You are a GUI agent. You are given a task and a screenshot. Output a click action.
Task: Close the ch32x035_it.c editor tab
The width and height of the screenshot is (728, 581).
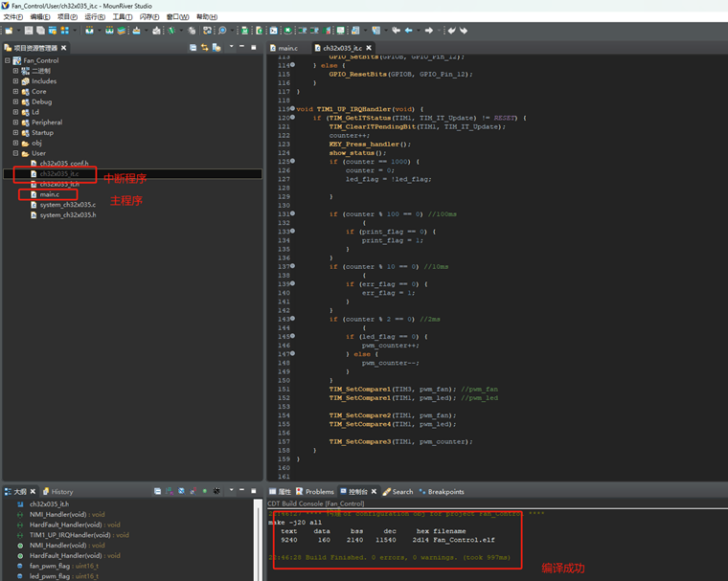369,48
